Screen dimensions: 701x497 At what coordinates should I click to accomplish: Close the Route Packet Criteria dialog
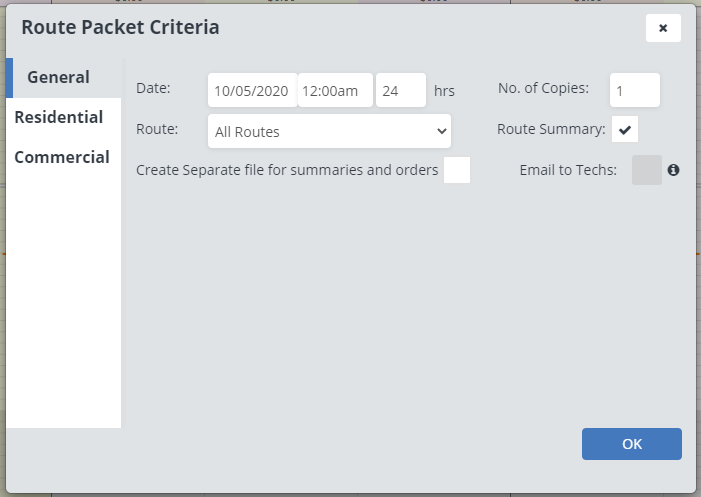[663, 28]
